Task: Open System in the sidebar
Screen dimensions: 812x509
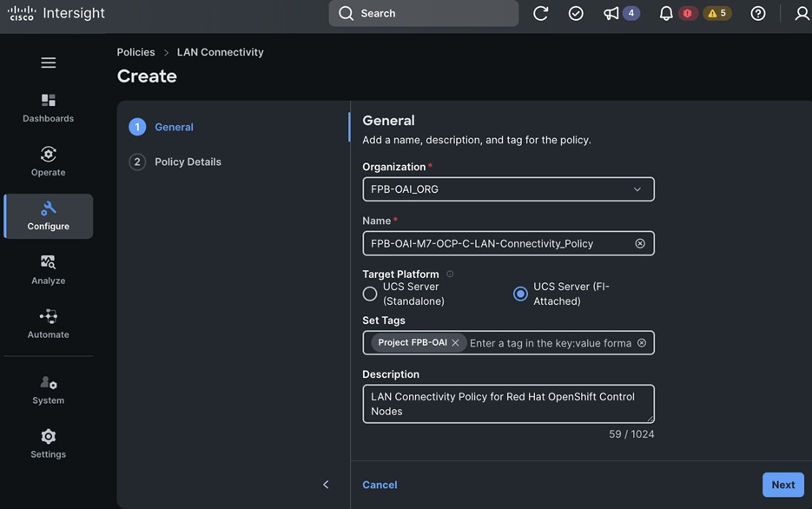Action: 48,390
